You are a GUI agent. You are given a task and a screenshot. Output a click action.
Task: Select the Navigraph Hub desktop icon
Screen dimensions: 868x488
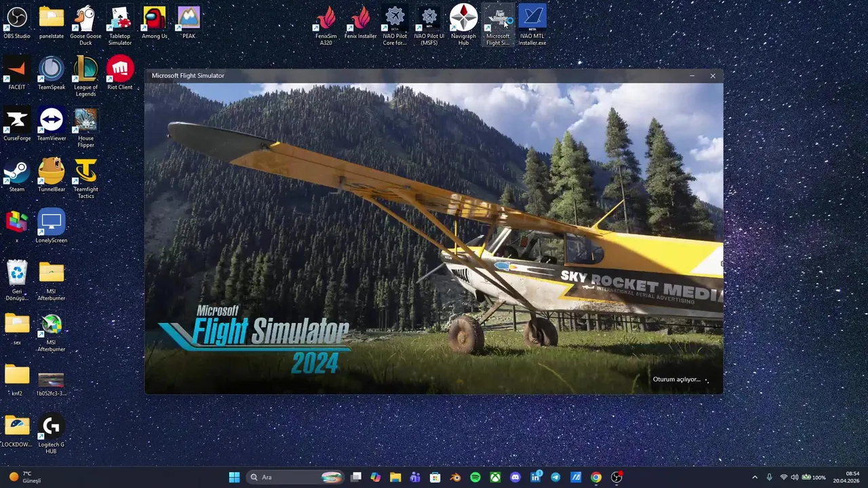(x=464, y=25)
